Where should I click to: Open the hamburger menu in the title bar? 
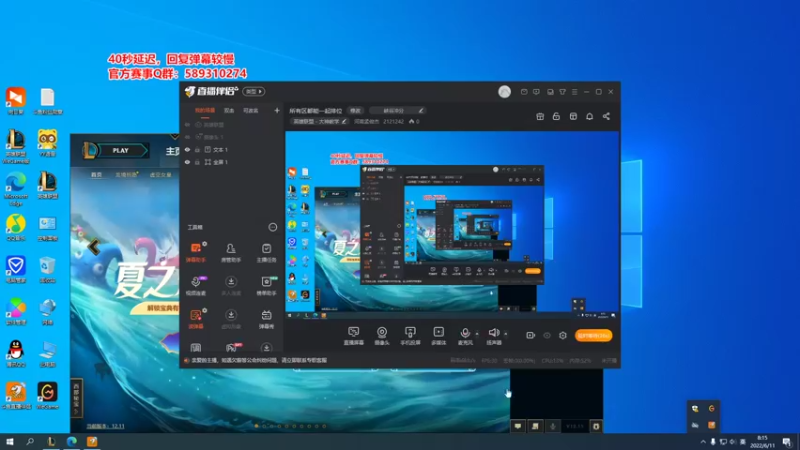(x=574, y=92)
